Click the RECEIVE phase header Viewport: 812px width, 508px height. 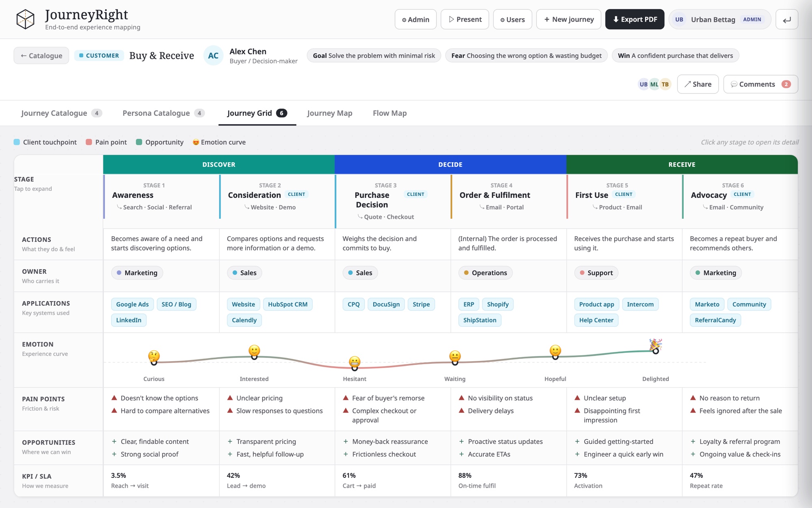682,165
